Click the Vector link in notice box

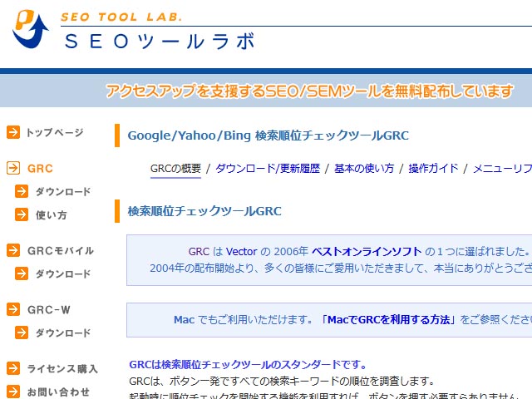pyautogui.click(x=241, y=251)
